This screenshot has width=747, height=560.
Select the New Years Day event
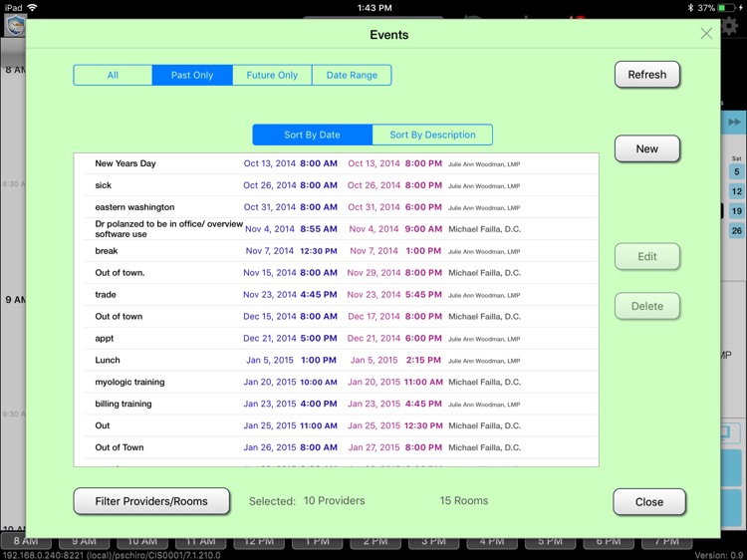pos(336,163)
